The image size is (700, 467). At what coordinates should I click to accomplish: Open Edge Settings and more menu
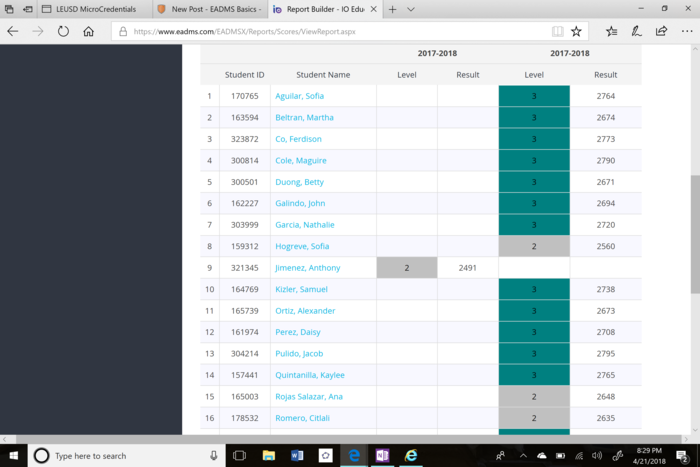click(686, 31)
